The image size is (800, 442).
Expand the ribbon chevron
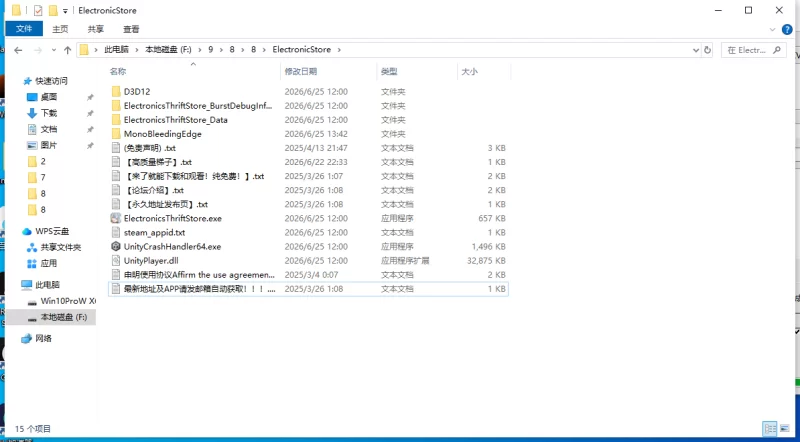click(772, 30)
